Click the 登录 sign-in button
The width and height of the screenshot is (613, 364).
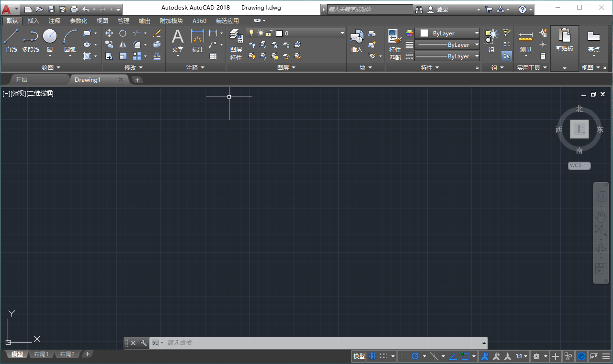pyautogui.click(x=441, y=9)
